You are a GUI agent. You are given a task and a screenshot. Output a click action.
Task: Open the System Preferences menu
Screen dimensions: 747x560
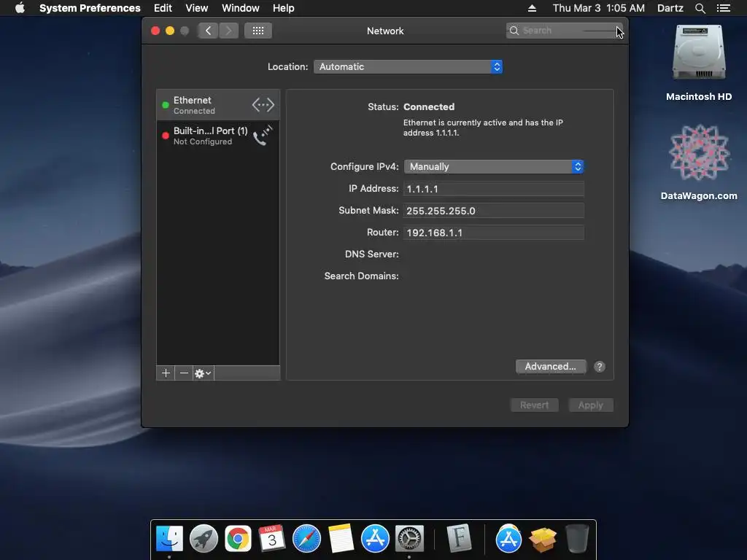(90, 8)
